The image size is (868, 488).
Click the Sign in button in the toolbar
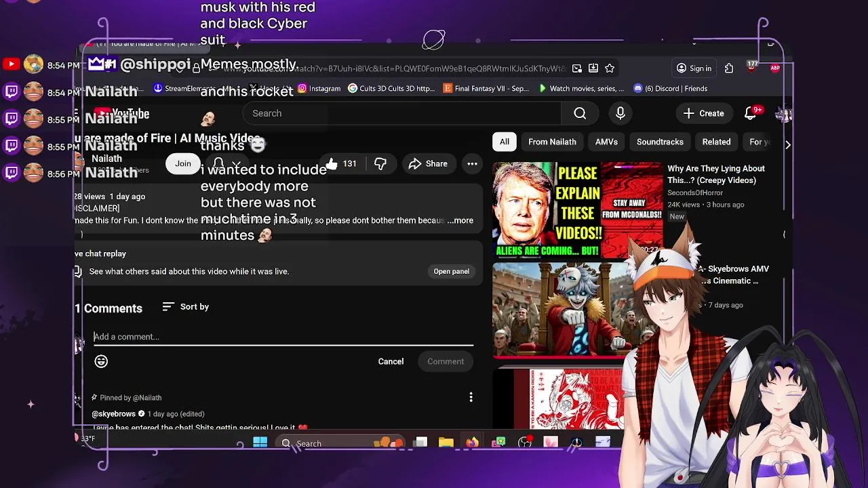(694, 68)
